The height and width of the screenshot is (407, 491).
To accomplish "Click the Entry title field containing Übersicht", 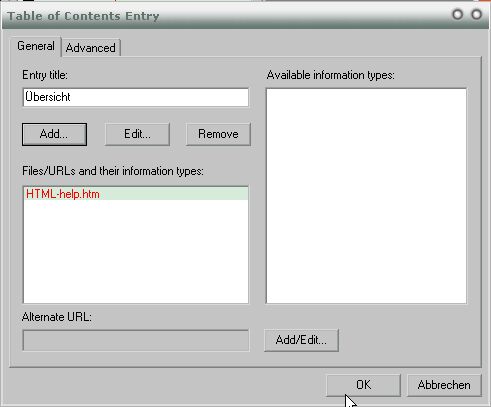I will 136,97.
